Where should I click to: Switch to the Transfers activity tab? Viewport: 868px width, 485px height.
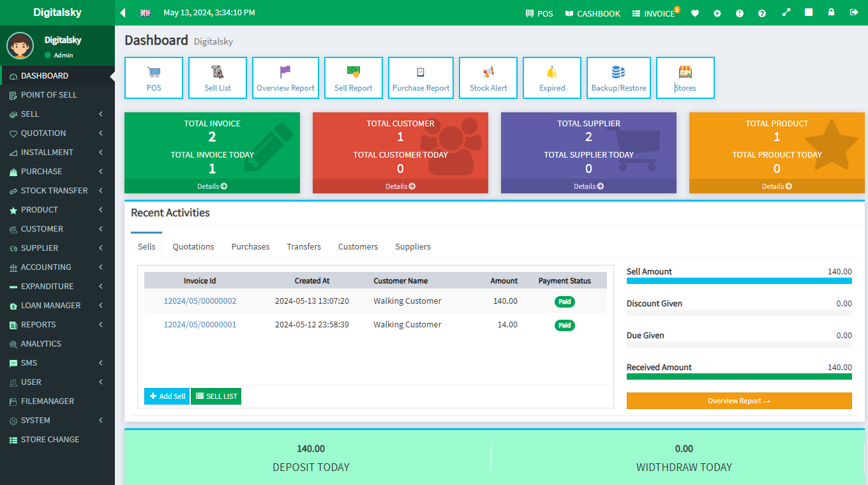click(x=304, y=246)
